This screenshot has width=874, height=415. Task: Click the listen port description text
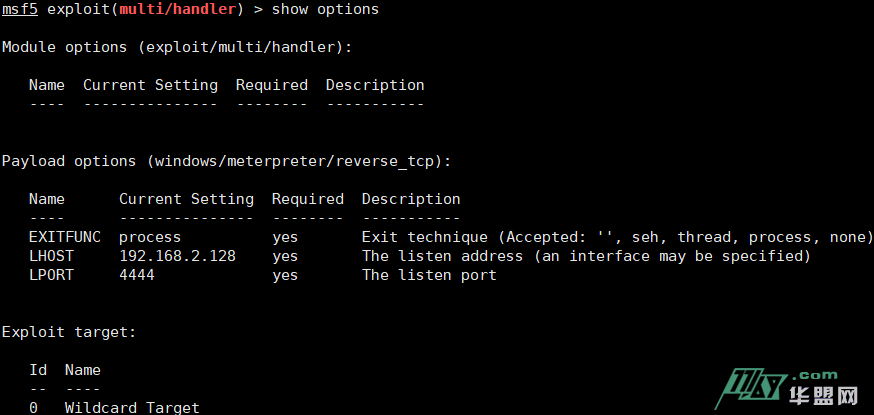(x=429, y=275)
